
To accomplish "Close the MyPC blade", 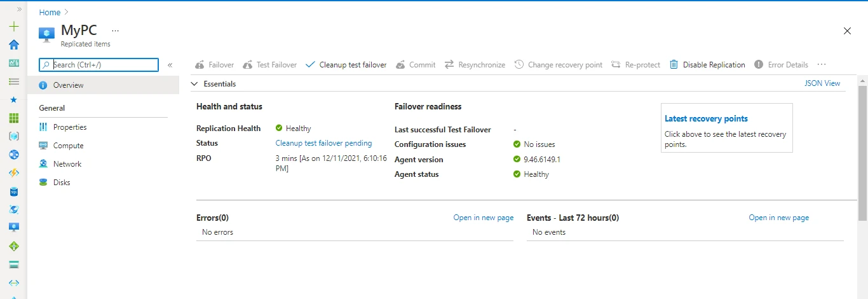I will coord(847,31).
